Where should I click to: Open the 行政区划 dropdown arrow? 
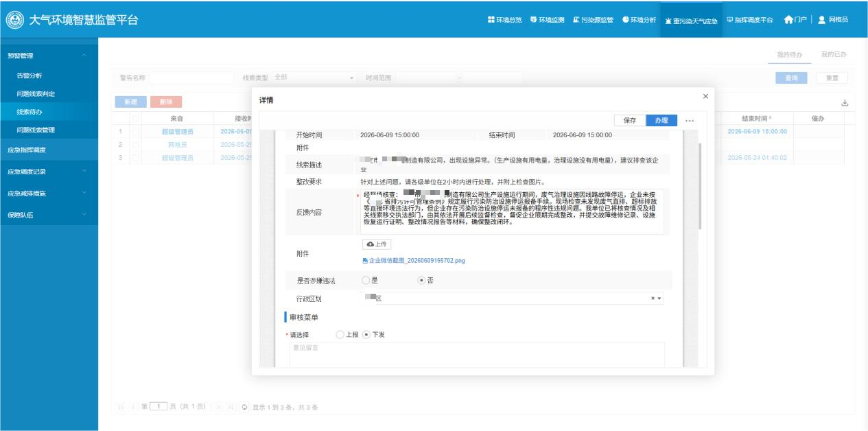click(x=659, y=299)
